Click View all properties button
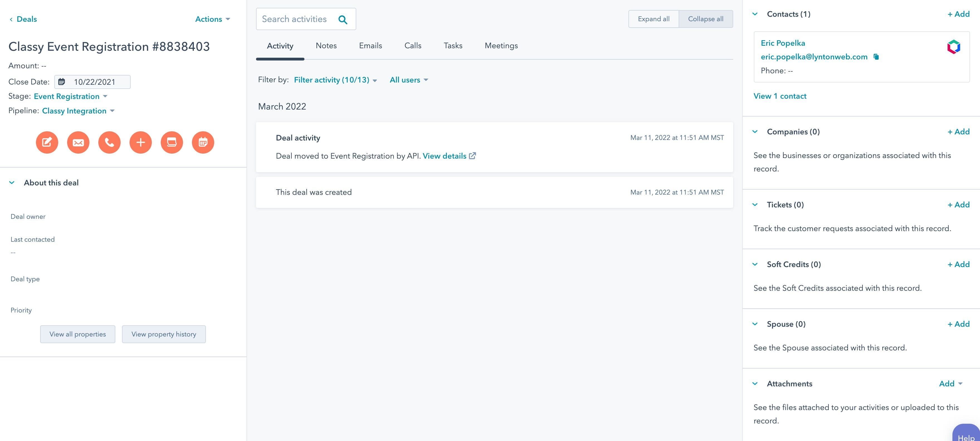The height and width of the screenshot is (441, 980). [78, 334]
